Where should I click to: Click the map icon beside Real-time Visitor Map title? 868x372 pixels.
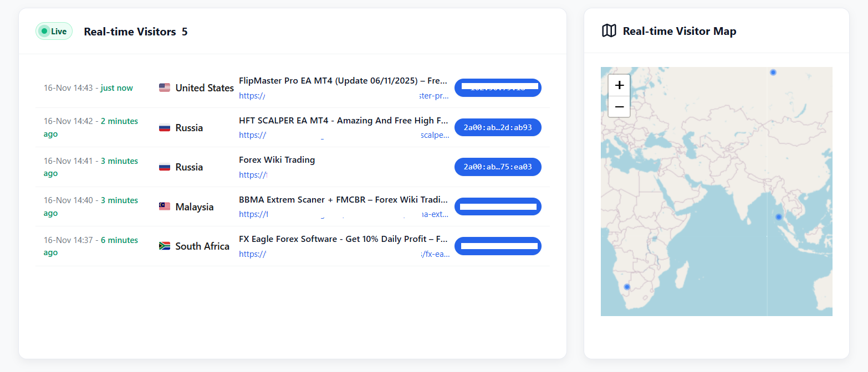609,31
